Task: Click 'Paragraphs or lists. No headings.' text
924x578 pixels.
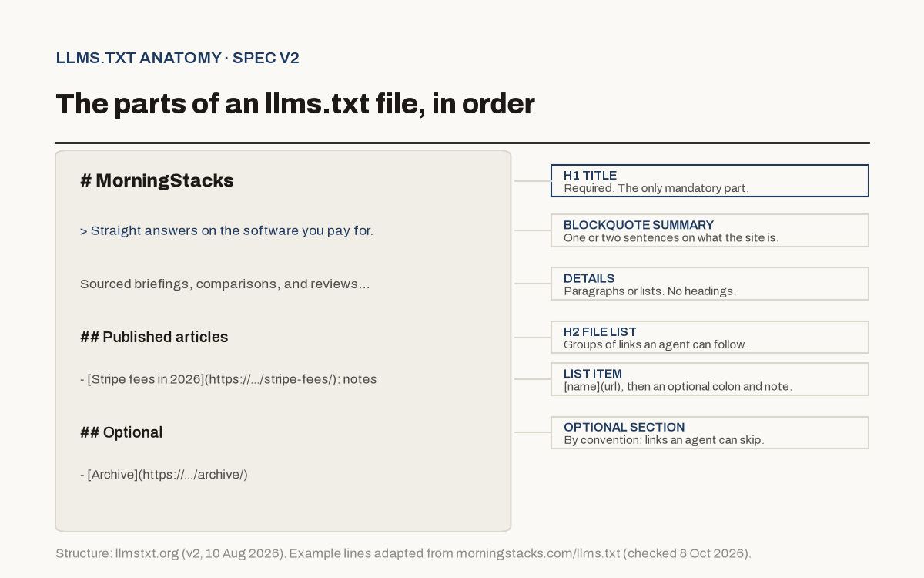Action: pos(650,291)
